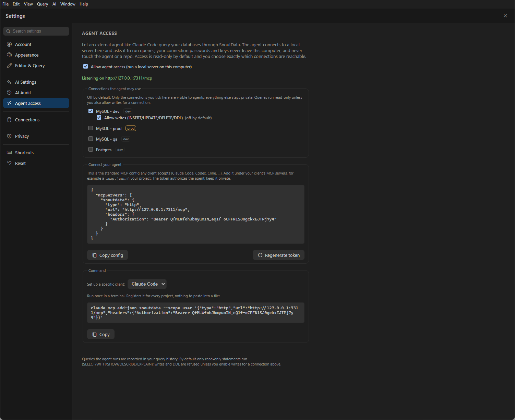Image resolution: width=515 pixels, height=420 pixels.
Task: Go to Privacy settings
Action: point(36,136)
